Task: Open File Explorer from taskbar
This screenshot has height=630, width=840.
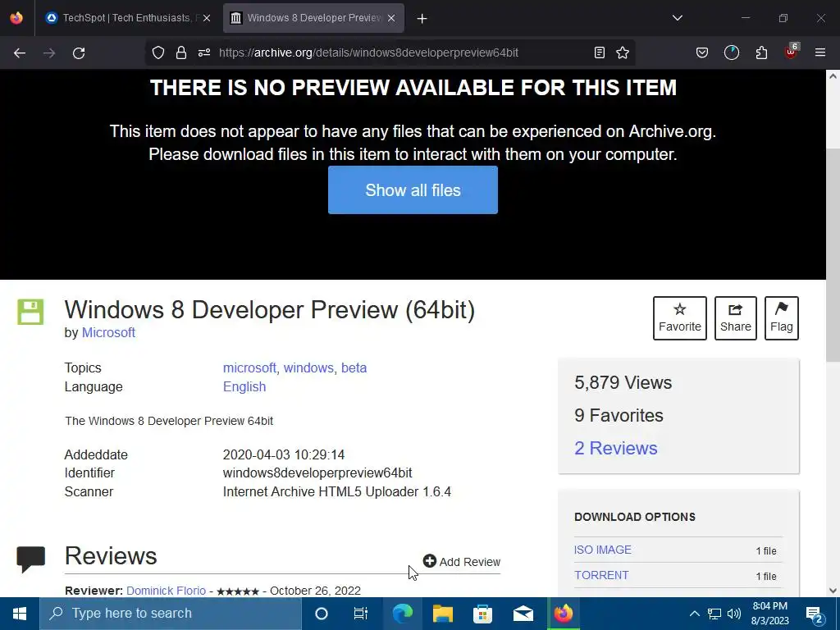Action: pyautogui.click(x=442, y=614)
